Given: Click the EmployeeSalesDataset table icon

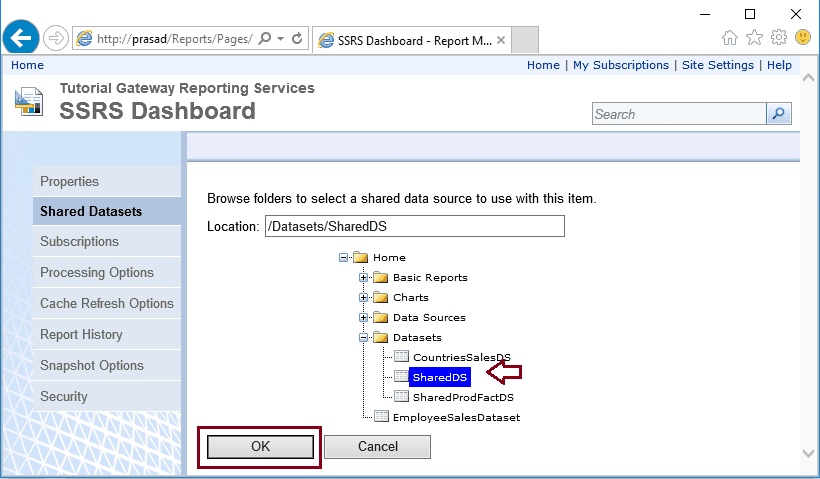Looking at the screenshot, I should coord(381,416).
